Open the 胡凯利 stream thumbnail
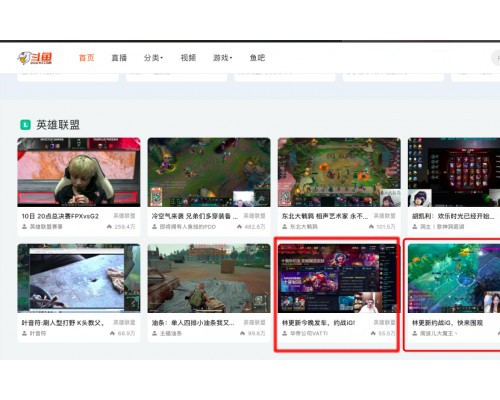500x400 pixels. tap(454, 172)
